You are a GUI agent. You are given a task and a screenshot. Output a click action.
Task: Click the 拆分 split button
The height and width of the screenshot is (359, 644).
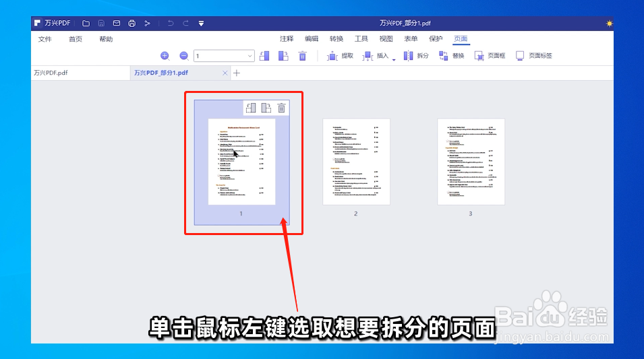coord(415,56)
